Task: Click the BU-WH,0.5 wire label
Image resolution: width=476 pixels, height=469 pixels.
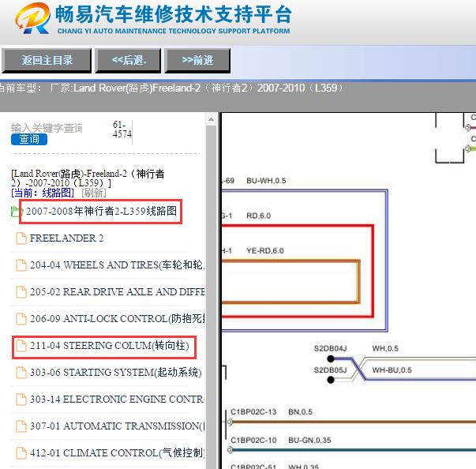Action: (266, 181)
